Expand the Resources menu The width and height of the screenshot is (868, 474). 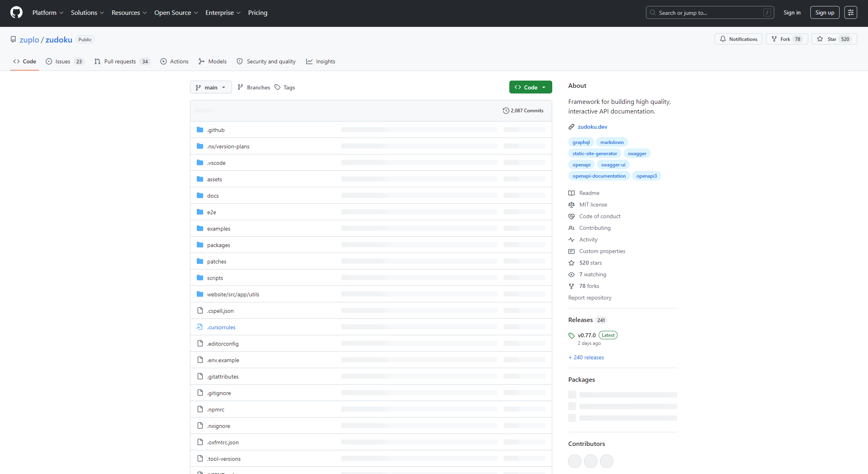129,12
